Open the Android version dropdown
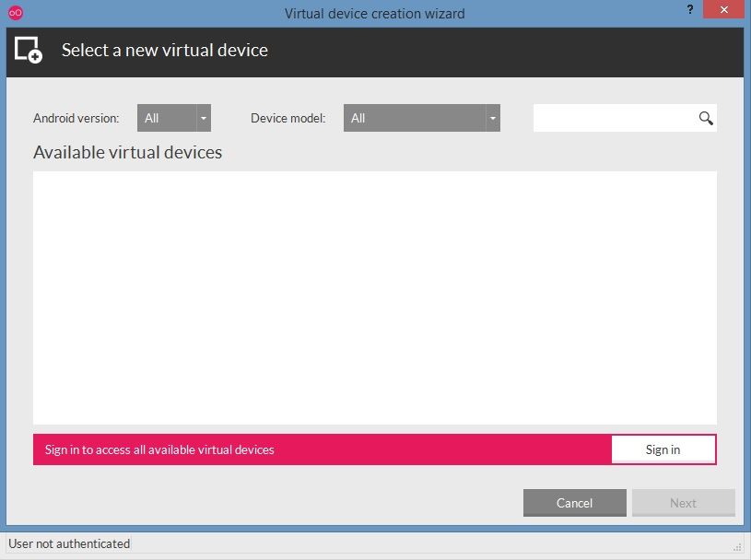This screenshot has height=560, width=751. [167, 118]
